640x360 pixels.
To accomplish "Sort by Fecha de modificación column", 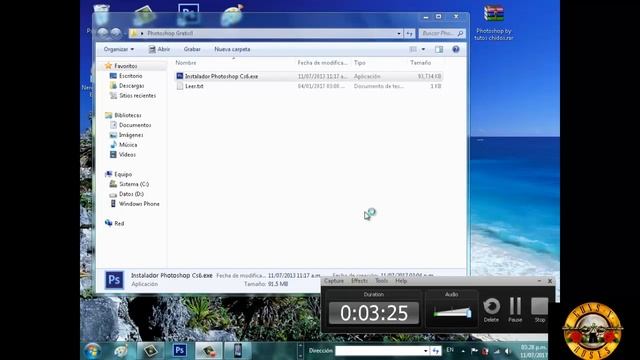I will click(x=322, y=62).
